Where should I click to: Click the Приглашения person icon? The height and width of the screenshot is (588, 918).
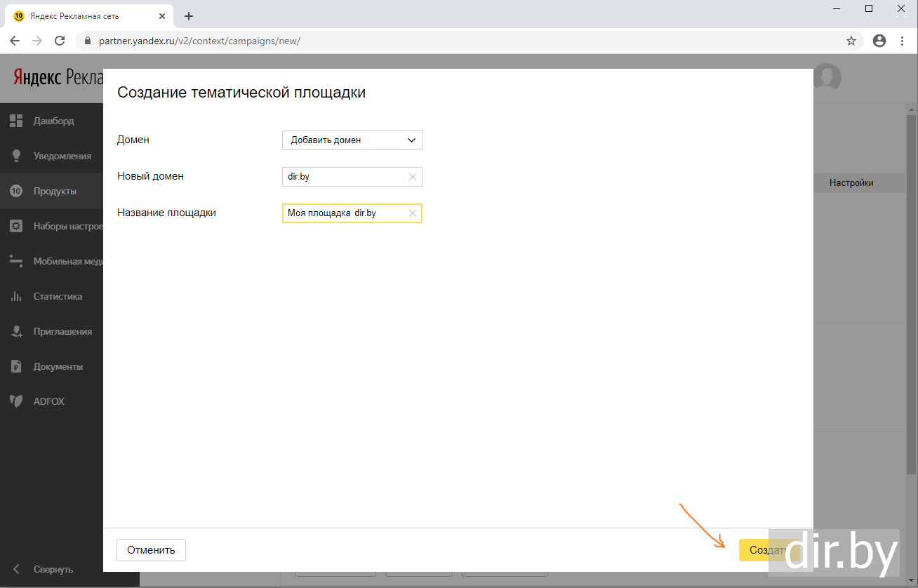click(16, 331)
